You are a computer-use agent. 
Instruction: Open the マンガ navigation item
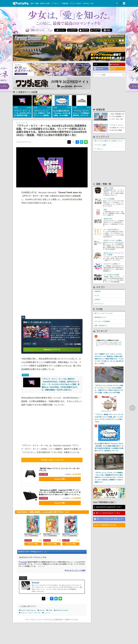72,4
